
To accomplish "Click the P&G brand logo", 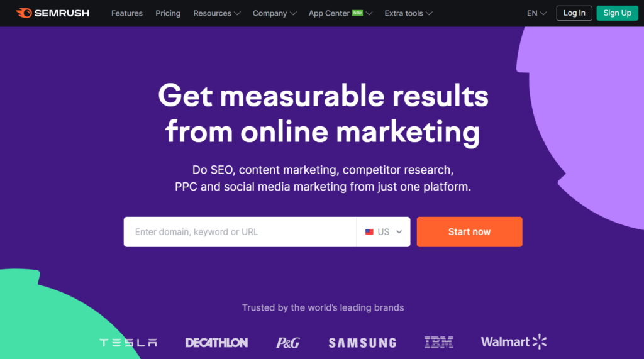I will pyautogui.click(x=288, y=343).
